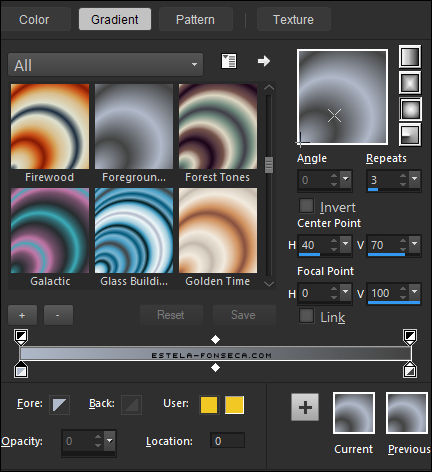Click the view options list icon
Screen dimensions: 432x472
[229, 61]
